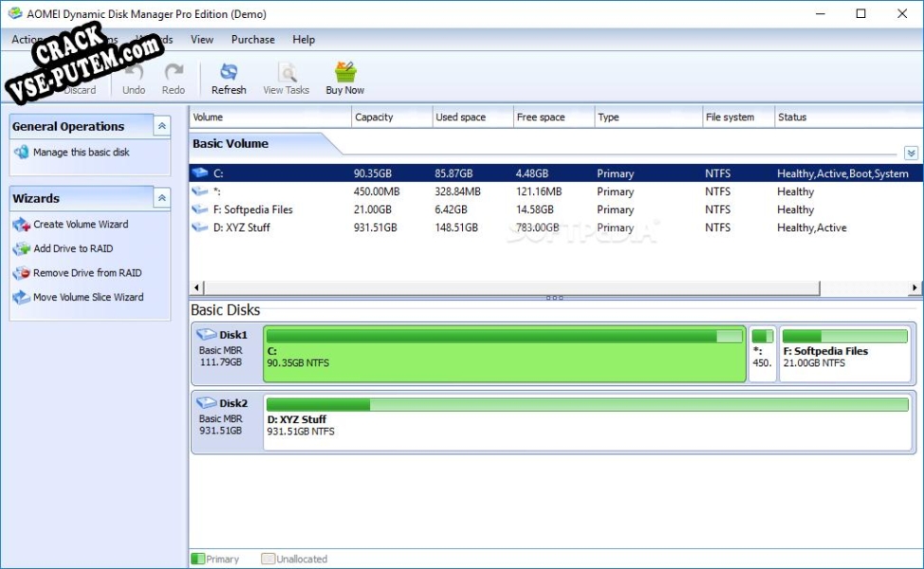This screenshot has height=569, width=924.
Task: Click the Unallocated legend swatch
Action: (268, 559)
